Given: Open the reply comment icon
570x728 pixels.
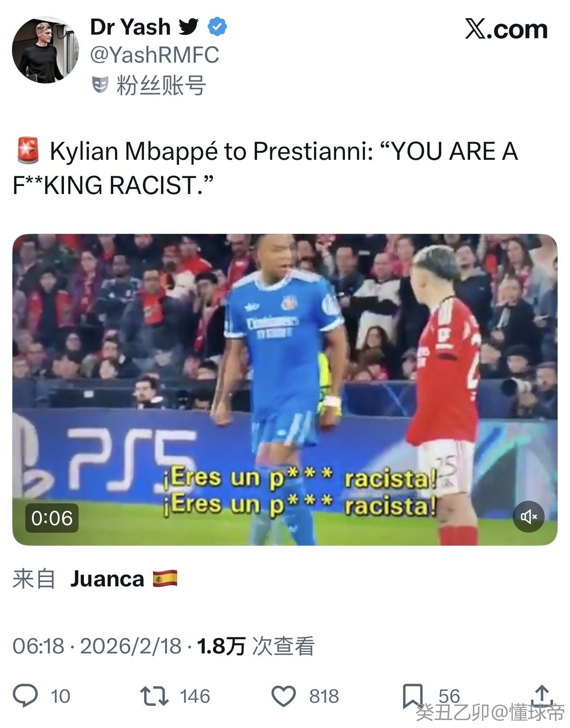Looking at the screenshot, I should click(x=25, y=695).
